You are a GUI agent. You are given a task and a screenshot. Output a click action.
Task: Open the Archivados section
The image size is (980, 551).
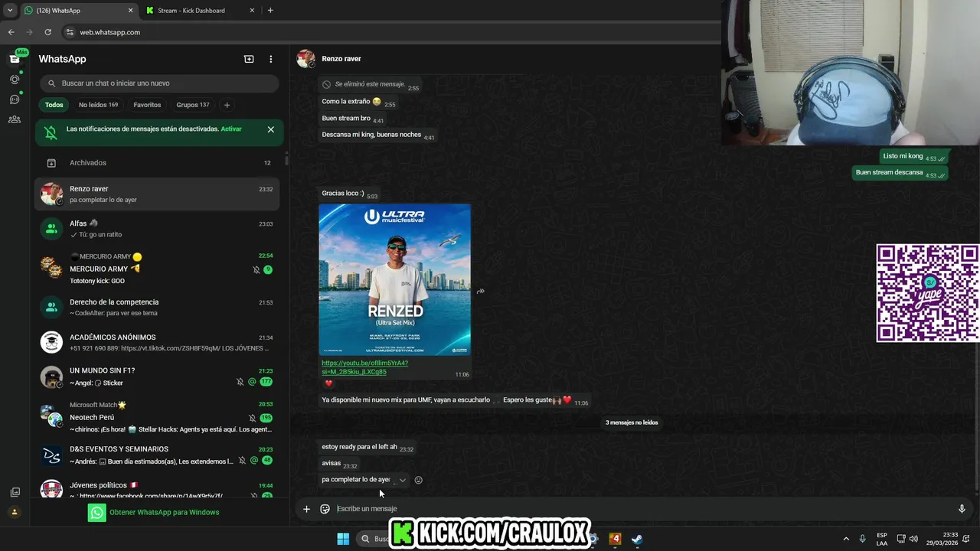tap(158, 163)
